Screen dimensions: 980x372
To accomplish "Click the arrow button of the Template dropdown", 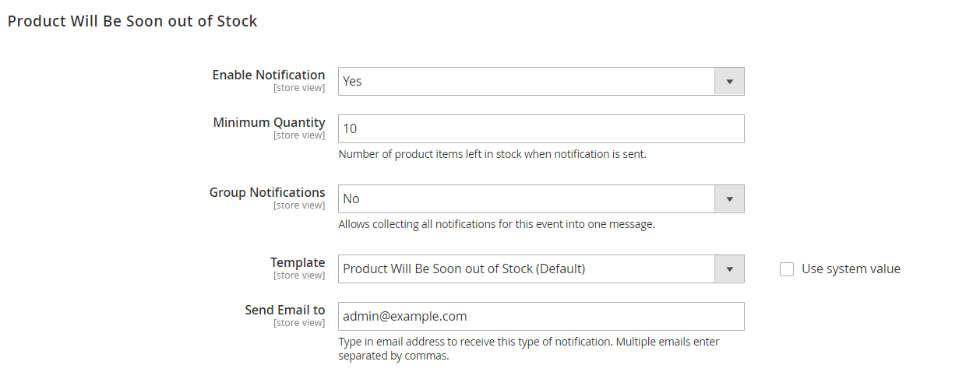I will (x=730, y=268).
